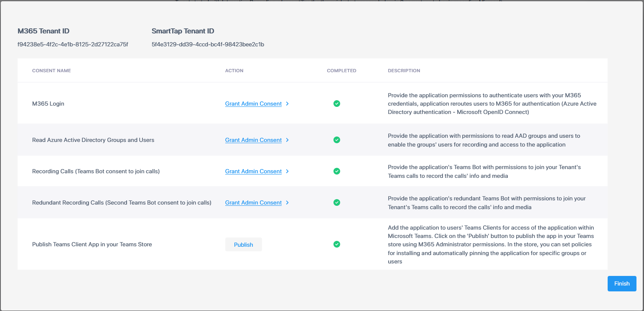This screenshot has height=311, width=644.
Task: Click completed checkmark for Publish Teams Client App
Action: click(x=337, y=244)
